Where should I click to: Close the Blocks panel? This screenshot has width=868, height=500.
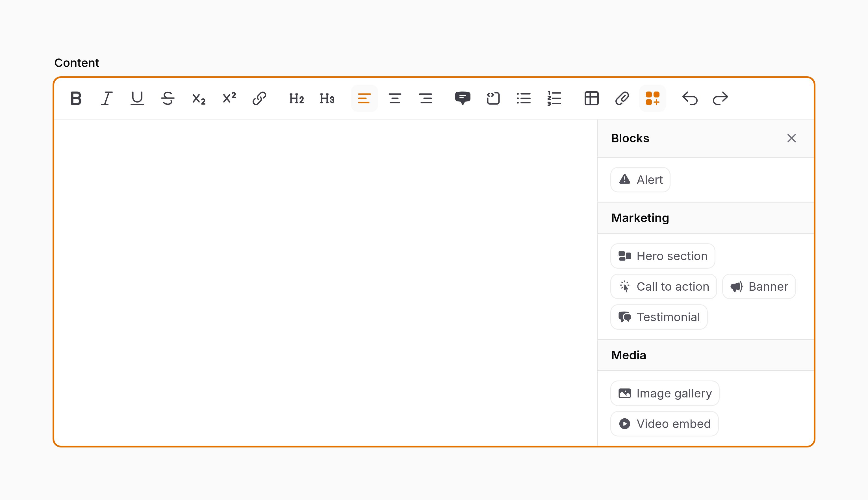791,138
